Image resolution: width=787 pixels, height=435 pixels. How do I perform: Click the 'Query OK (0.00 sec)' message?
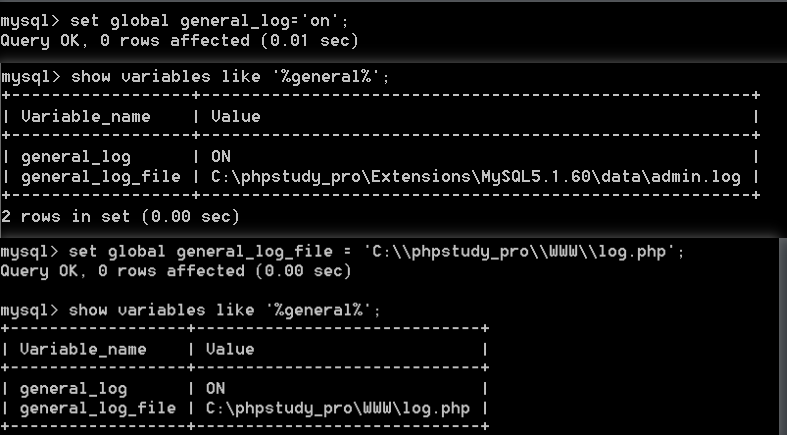click(x=176, y=271)
